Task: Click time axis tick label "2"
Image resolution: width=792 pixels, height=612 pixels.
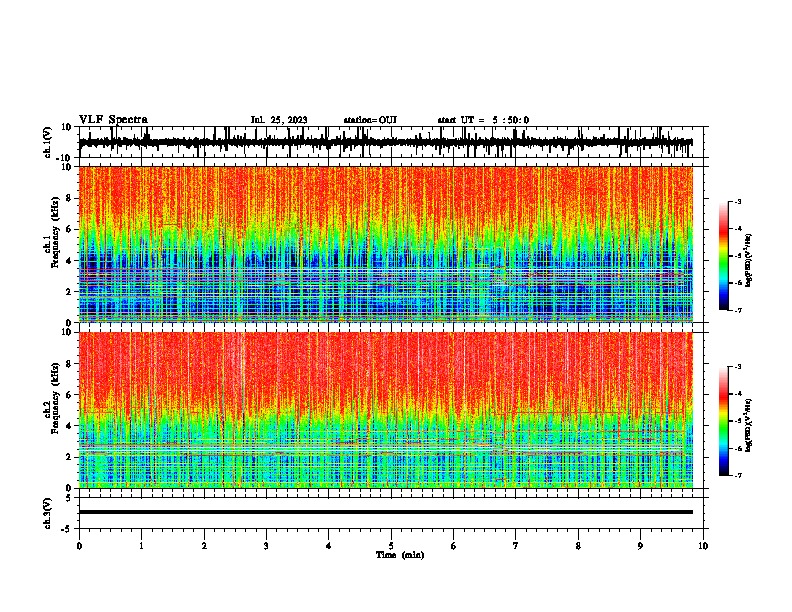Action: pyautogui.click(x=204, y=546)
